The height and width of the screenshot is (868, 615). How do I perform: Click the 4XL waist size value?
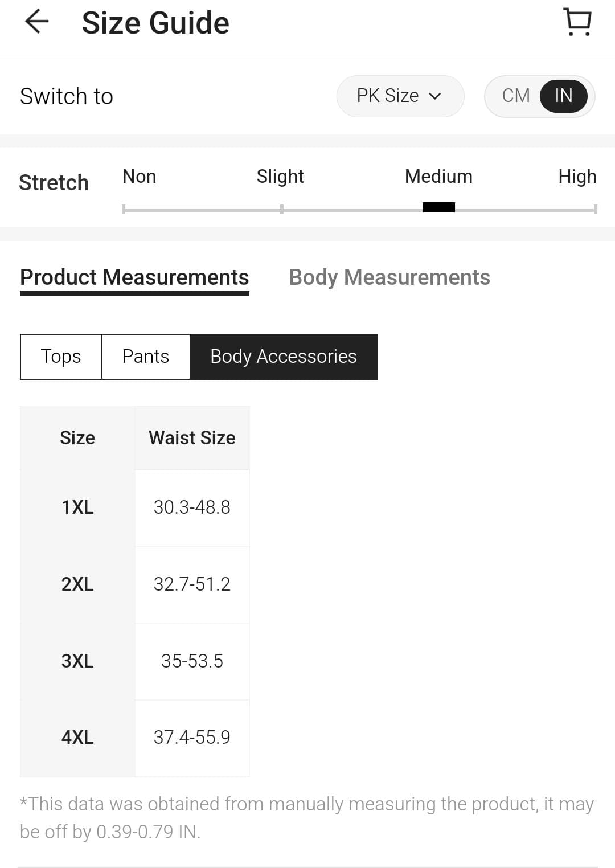click(192, 738)
